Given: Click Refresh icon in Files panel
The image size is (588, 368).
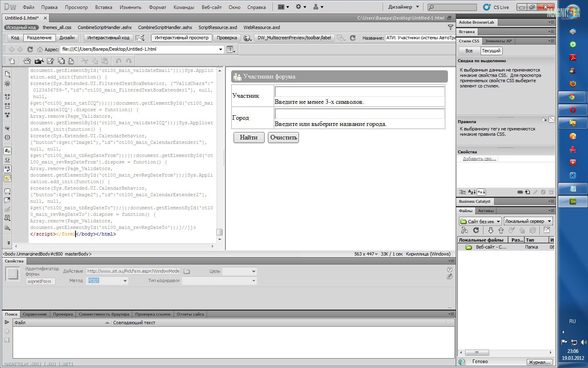Looking at the screenshot, I should 476,231.
